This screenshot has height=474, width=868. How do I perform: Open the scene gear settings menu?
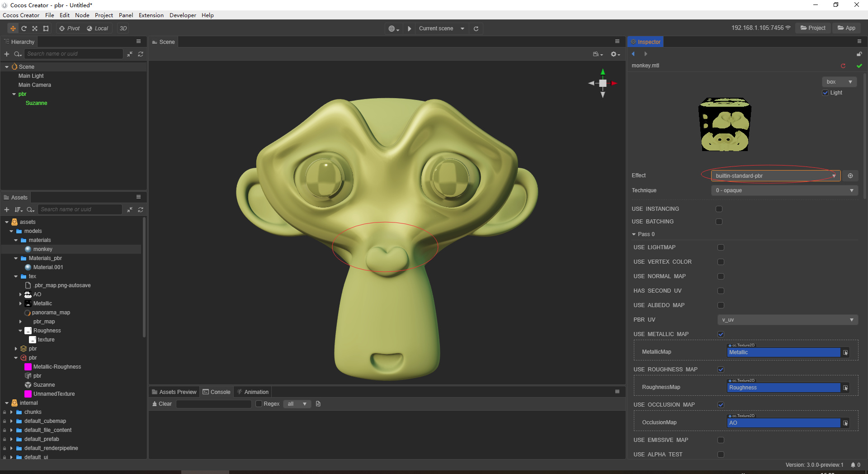[x=615, y=54]
